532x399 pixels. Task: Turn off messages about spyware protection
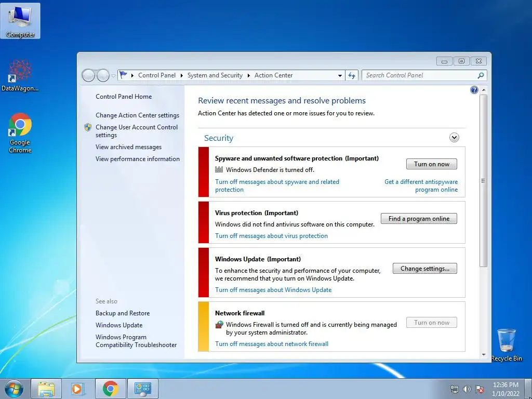(277, 185)
